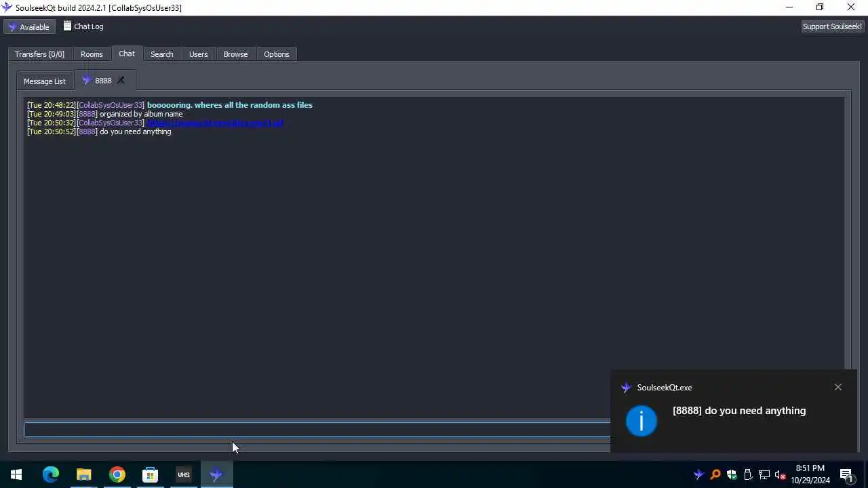The height and width of the screenshot is (488, 868).
Task: Select the 8888 private chat tab
Action: [x=103, y=81]
